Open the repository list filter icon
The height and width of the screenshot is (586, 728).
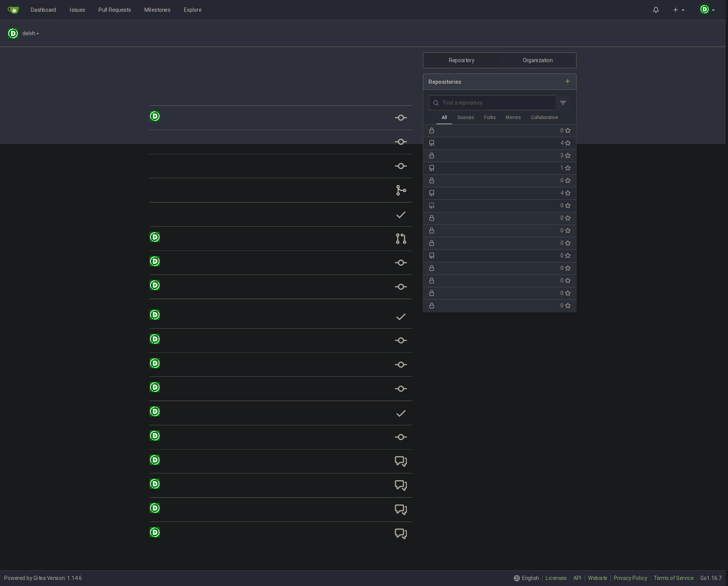coord(563,103)
